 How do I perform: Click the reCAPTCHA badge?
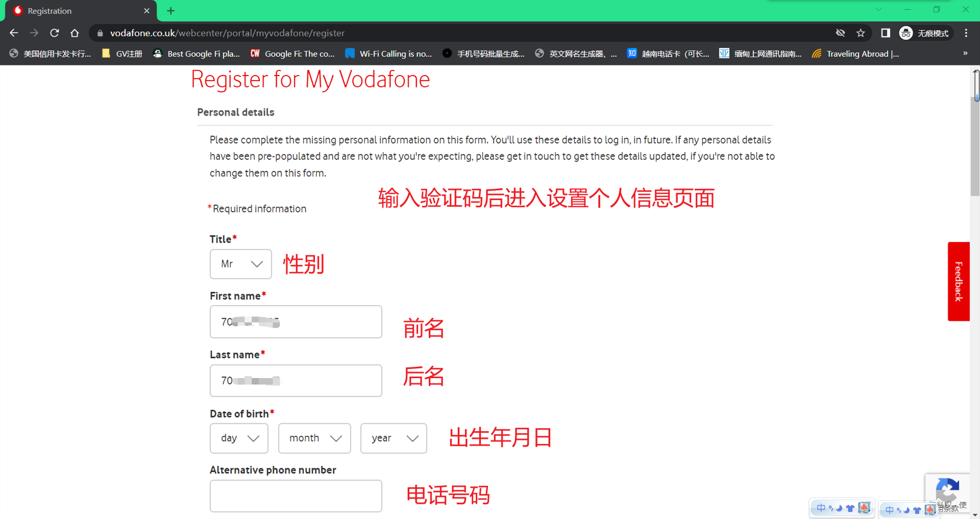pyautogui.click(x=947, y=490)
